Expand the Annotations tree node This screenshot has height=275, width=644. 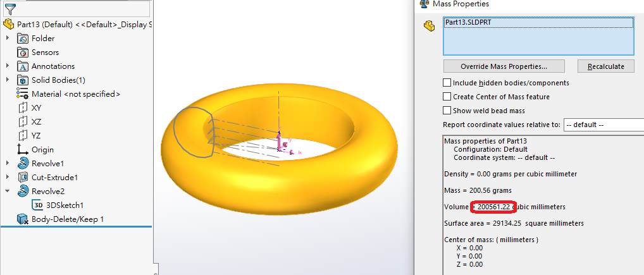(x=8, y=66)
